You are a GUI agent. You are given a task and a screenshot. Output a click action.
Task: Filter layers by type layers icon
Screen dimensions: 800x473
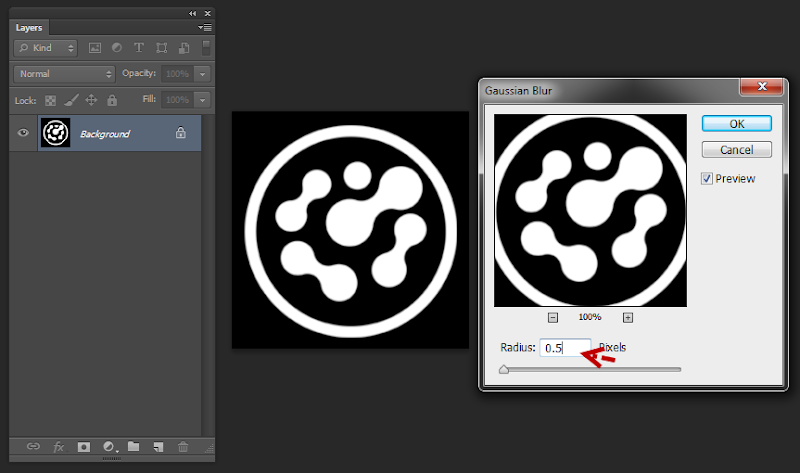[139, 47]
